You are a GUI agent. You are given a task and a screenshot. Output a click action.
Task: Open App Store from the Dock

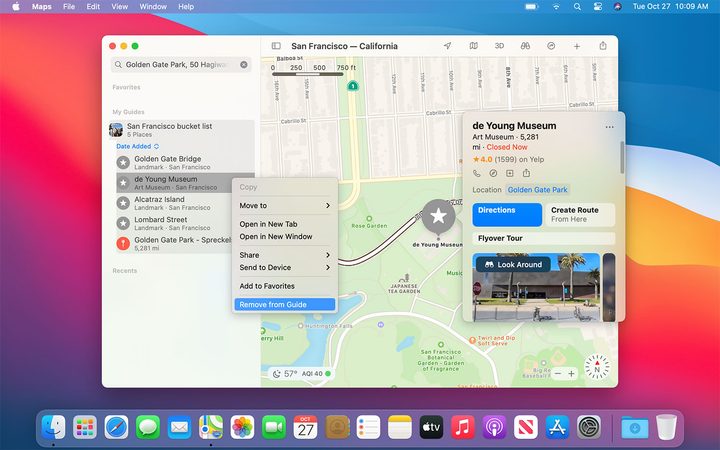coord(557,428)
